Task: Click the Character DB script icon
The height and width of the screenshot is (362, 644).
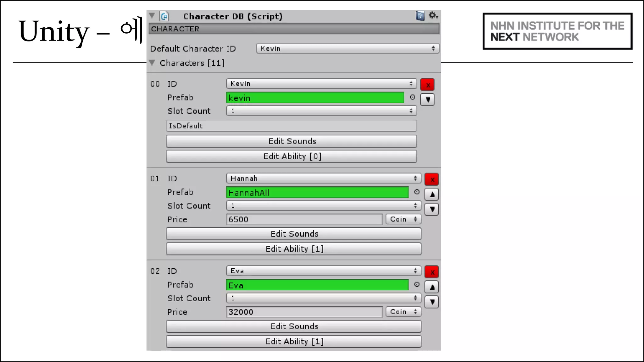Action: click(x=164, y=16)
